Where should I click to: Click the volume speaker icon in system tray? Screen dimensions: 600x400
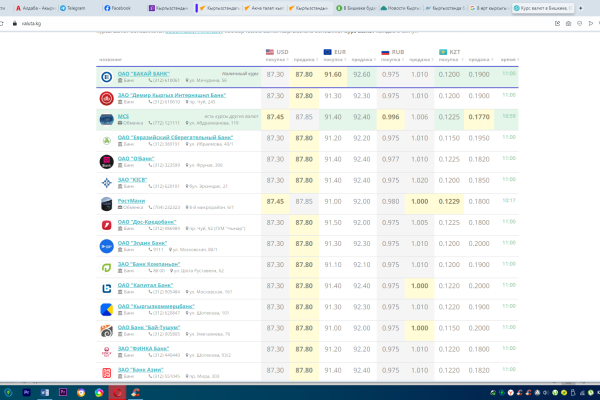(x=546, y=393)
